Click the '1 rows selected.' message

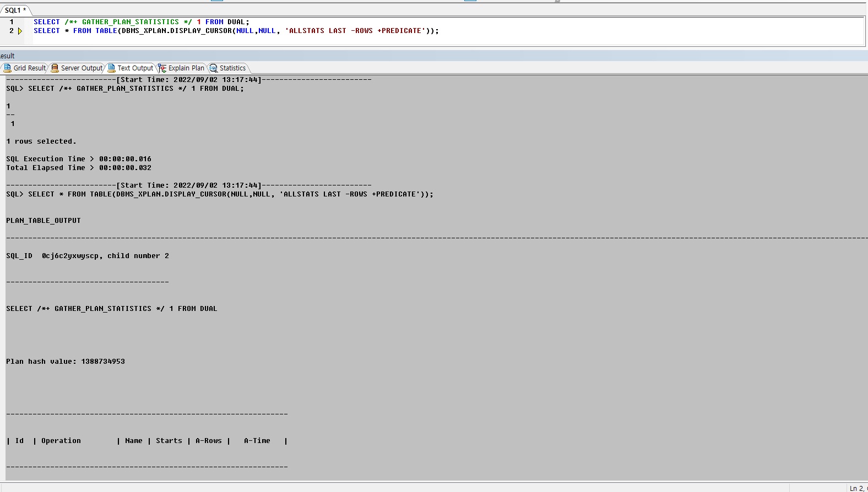41,141
